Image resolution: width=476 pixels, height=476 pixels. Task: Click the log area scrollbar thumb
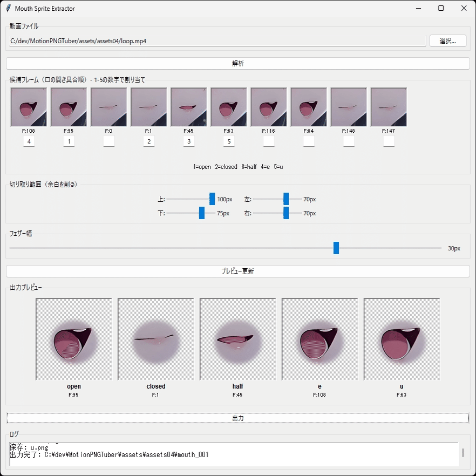pyautogui.click(x=463, y=453)
